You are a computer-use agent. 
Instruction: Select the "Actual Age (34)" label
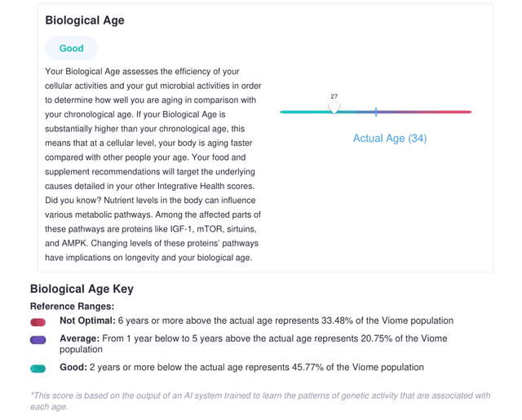[389, 139]
